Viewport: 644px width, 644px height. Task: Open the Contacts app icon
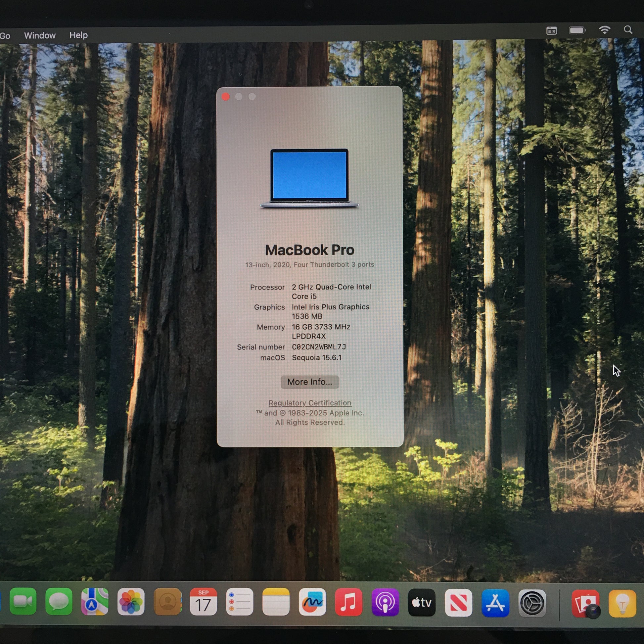[168, 602]
